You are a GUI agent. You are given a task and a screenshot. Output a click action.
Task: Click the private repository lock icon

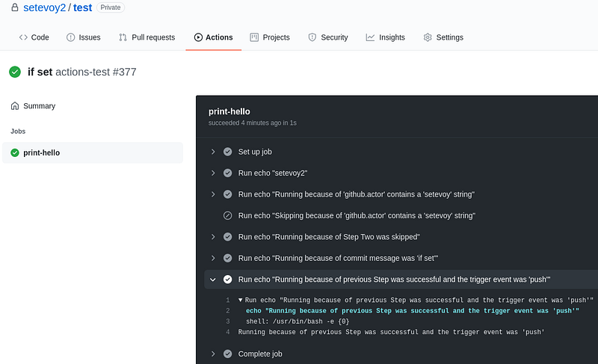(x=14, y=7)
